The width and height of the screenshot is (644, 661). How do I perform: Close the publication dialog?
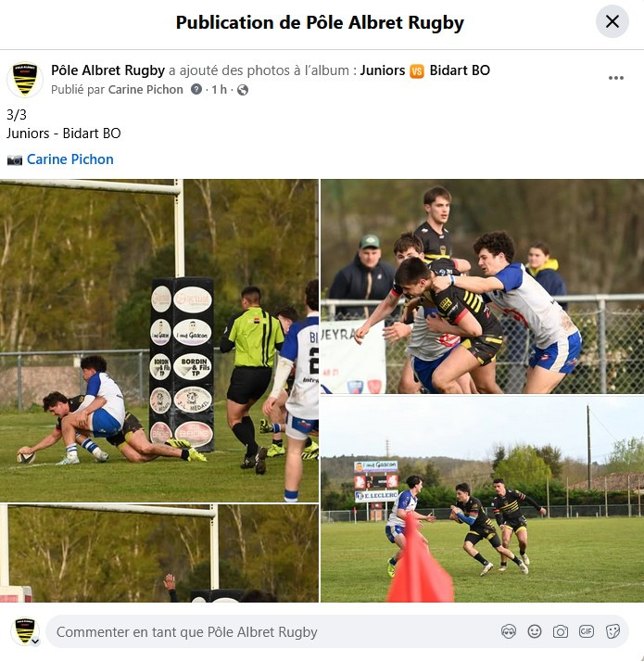612,21
